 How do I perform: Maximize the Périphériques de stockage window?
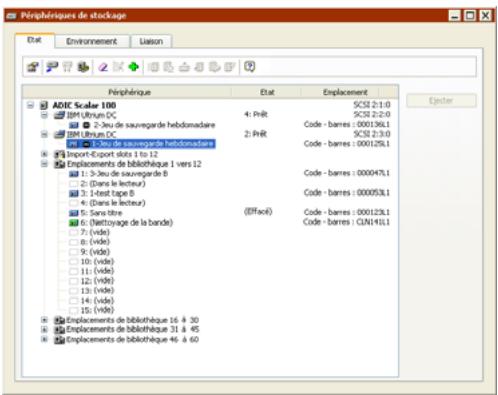click(x=470, y=16)
